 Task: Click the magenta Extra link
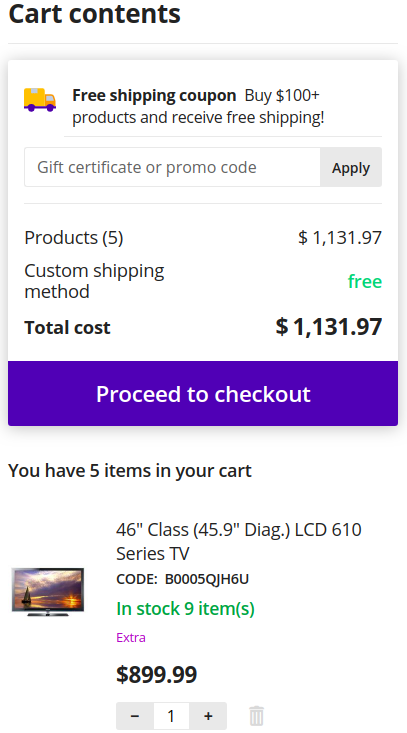click(131, 638)
